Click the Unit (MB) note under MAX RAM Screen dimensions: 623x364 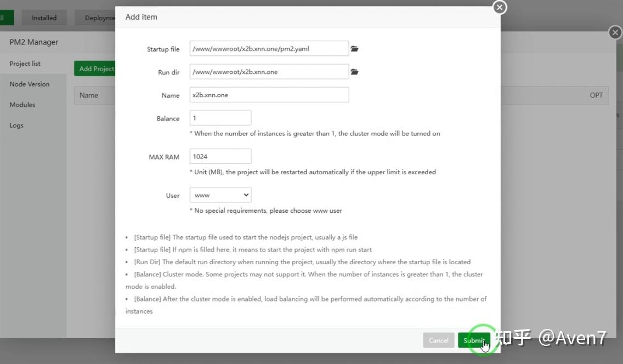tap(313, 172)
